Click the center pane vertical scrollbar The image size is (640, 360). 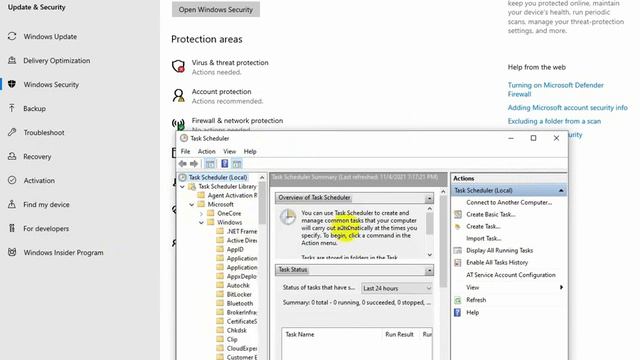(443, 243)
